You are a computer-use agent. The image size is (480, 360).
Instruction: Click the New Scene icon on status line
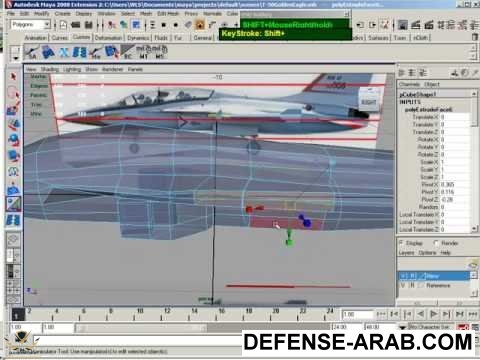pos(63,25)
